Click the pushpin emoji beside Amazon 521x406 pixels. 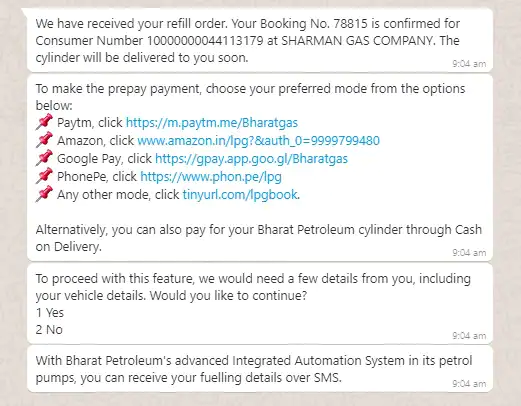(44, 140)
